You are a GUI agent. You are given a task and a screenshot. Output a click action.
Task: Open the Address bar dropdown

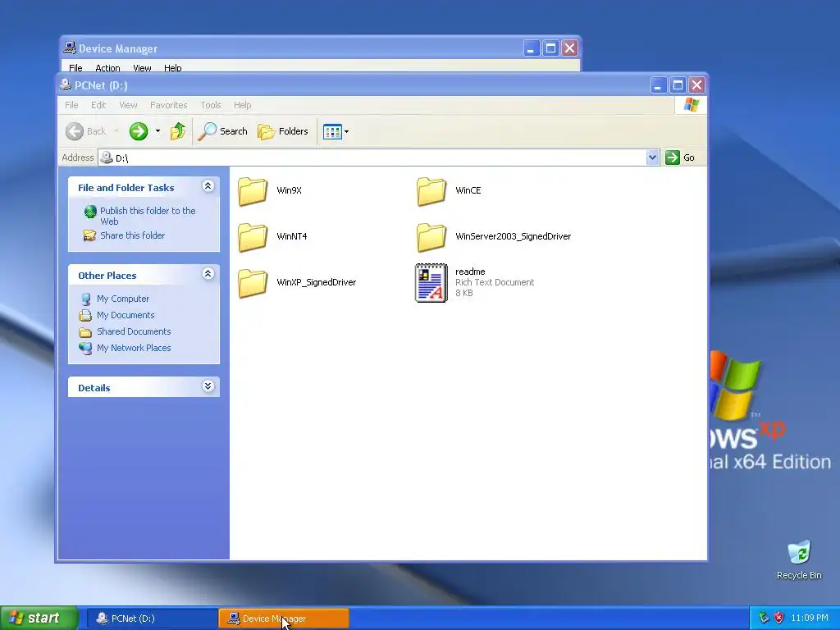(x=652, y=157)
